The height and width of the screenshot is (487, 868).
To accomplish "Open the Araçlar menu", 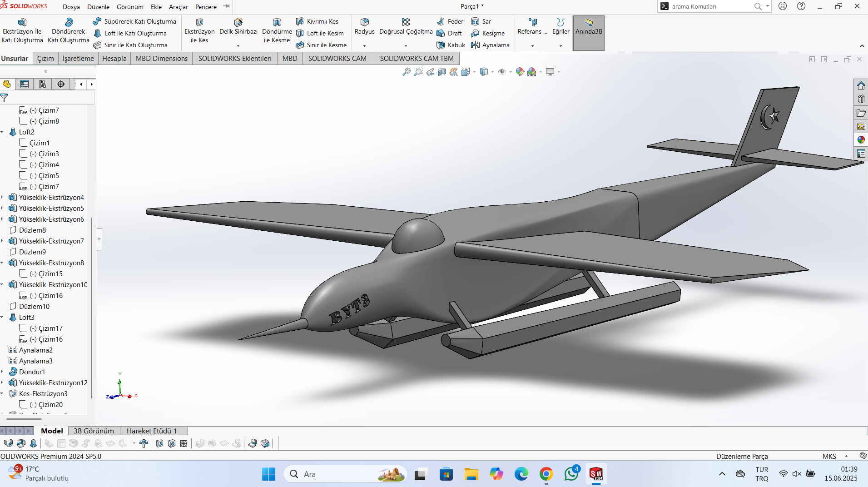I will tap(179, 7).
